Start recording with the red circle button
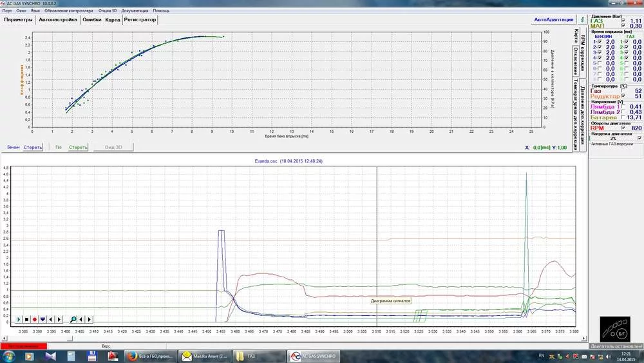This screenshot has height=363, width=644. point(34,319)
